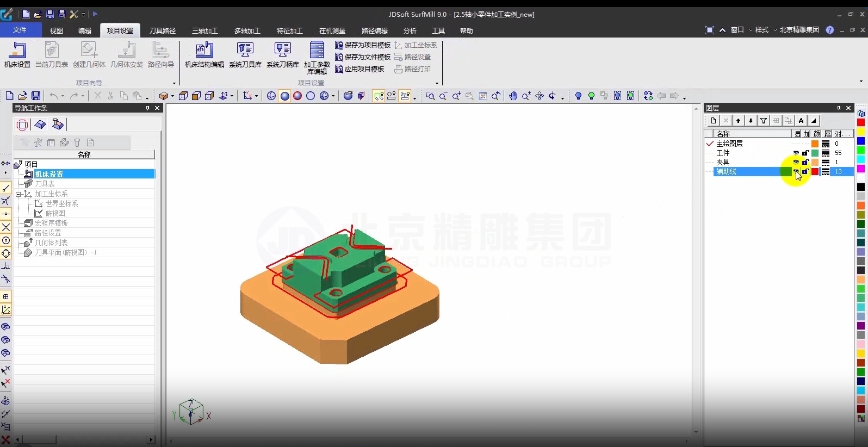Click the new layer icon in 图层 panel
868x447 pixels.
click(x=714, y=121)
